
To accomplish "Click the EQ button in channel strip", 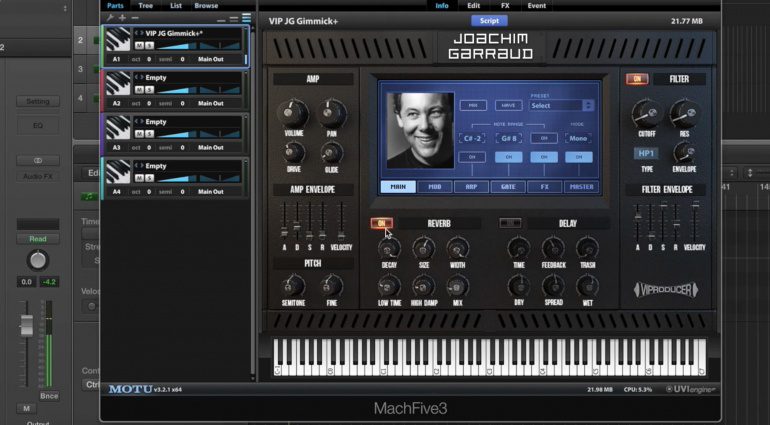I will pyautogui.click(x=38, y=126).
